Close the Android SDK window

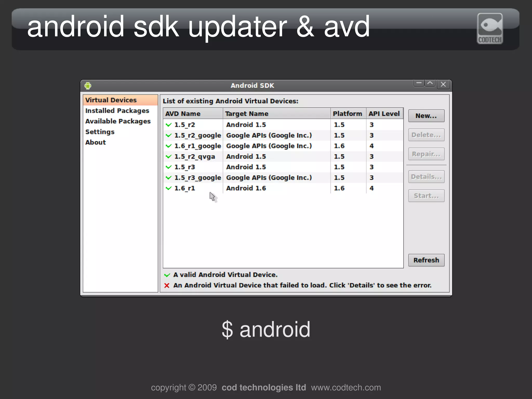[443, 84]
